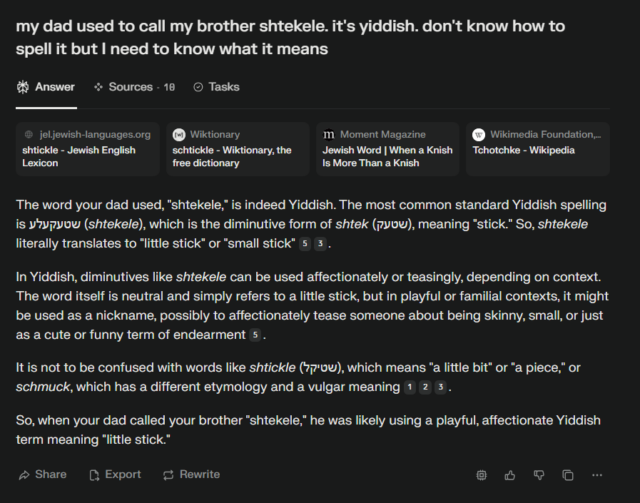The image size is (640, 503).
Task: Click the thumbs down icon
Action: click(539, 475)
